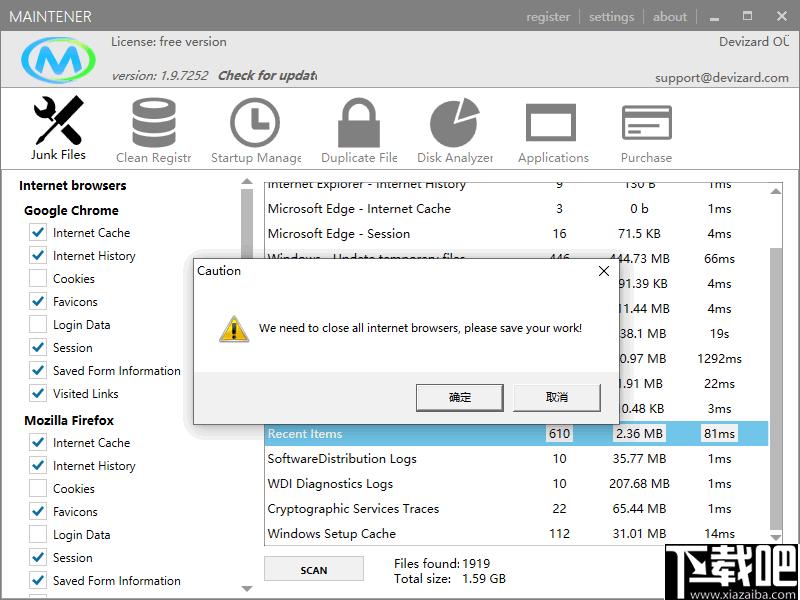800x600 pixels.
Task: Uncheck Google Chrome Internet Cache
Action: coord(38,233)
